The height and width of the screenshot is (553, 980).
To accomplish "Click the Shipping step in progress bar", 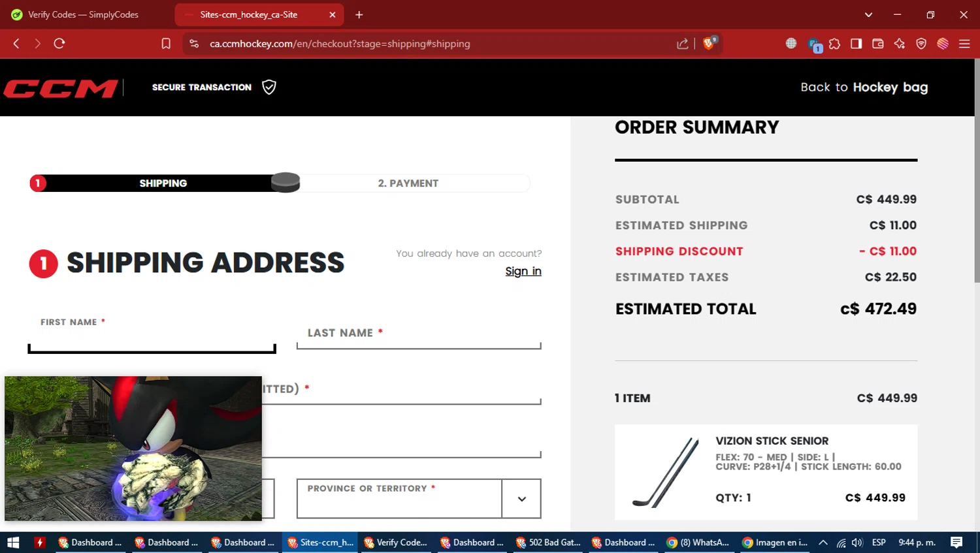I will (x=163, y=183).
